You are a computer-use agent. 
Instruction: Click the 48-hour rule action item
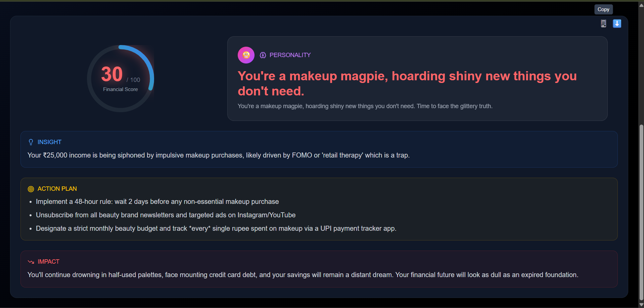(157, 202)
